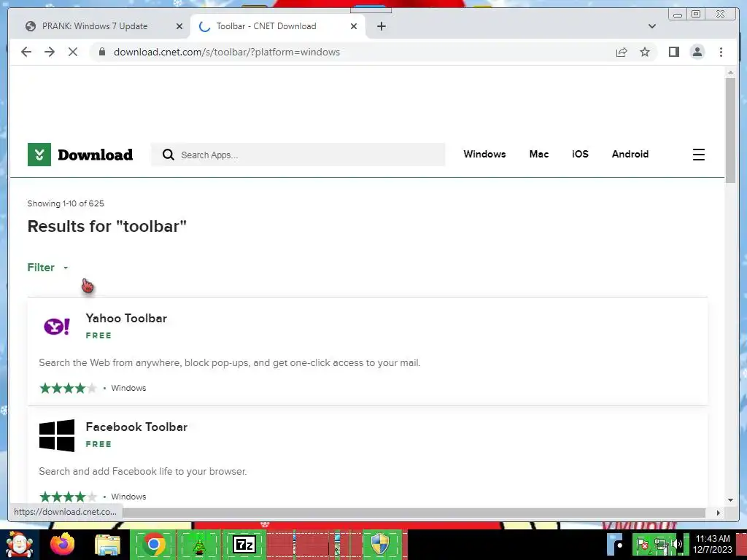Click the Chrome taskbar icon

tap(153, 544)
